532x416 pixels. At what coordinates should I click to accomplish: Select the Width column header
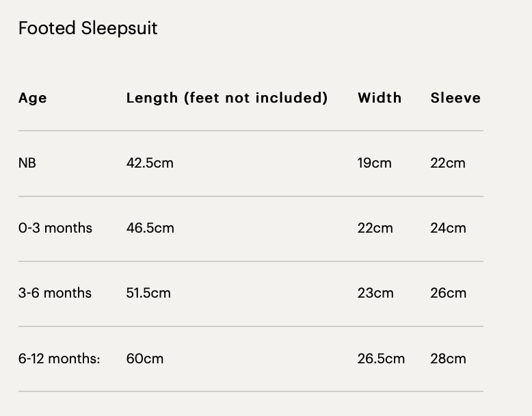380,98
